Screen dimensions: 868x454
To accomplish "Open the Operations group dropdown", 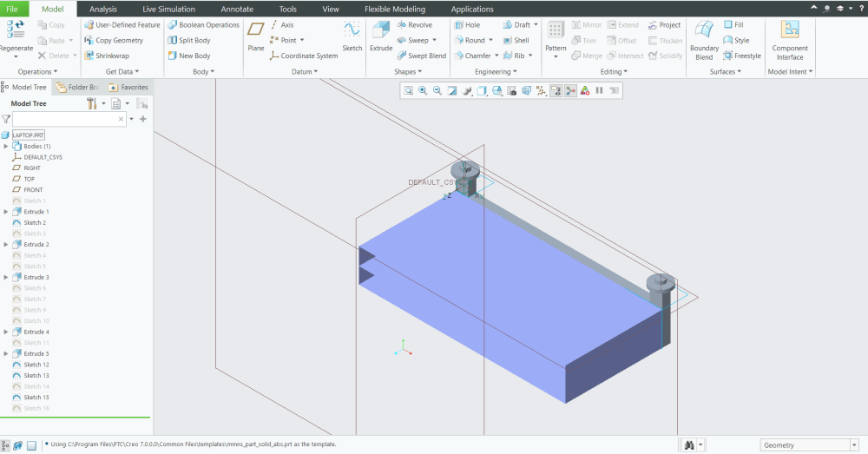I will [x=37, y=71].
